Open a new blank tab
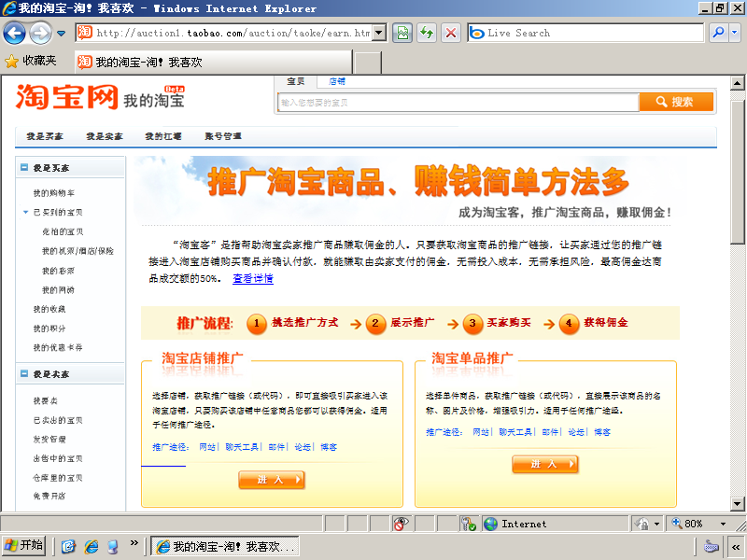Screen dimensions: 747x560 pos(368,63)
